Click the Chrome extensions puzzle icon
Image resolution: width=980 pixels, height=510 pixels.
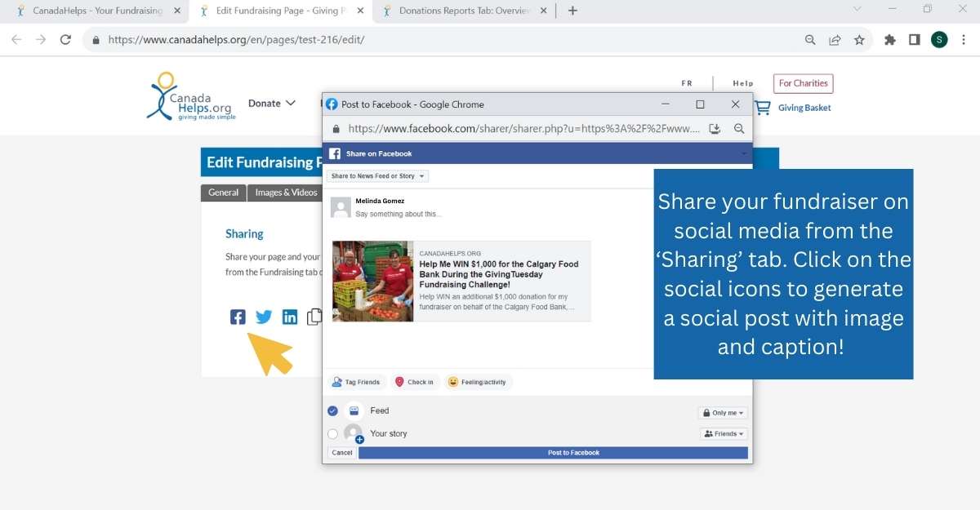pos(890,39)
